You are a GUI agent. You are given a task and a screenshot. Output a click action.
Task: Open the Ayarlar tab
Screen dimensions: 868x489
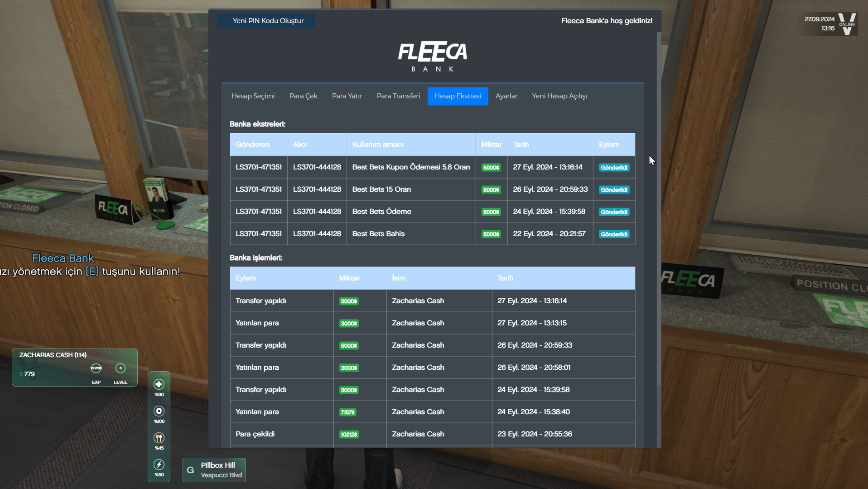click(506, 96)
